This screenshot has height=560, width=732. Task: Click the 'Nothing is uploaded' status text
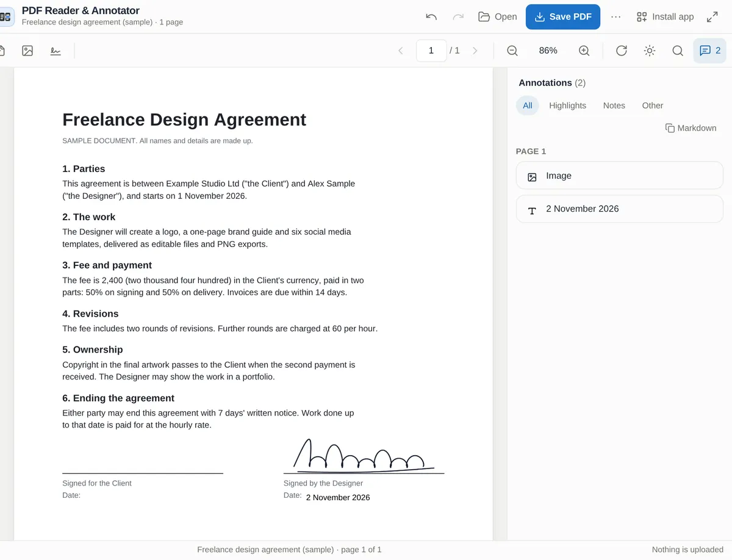tap(687, 550)
